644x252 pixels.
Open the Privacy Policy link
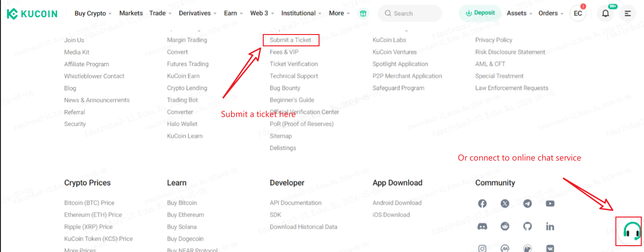coord(494,40)
